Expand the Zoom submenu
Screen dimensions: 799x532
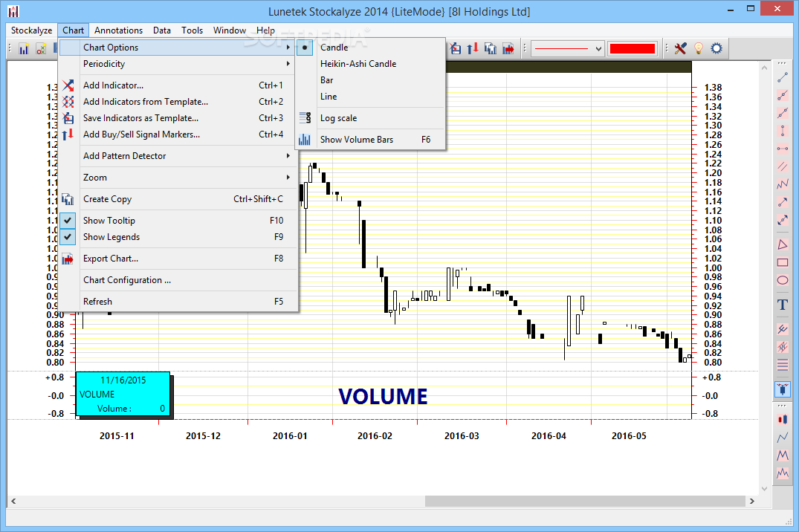[178, 178]
